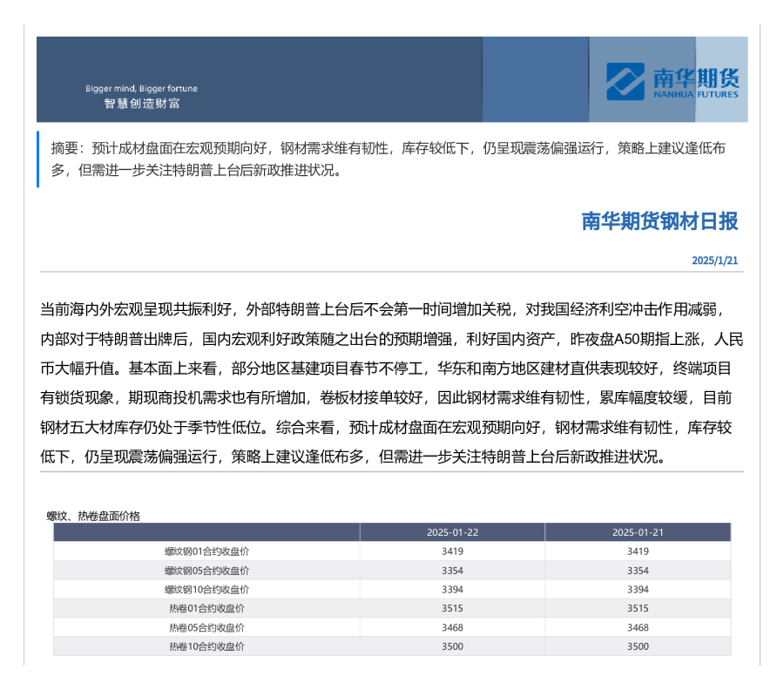Viewport: 784px width, 690px height.
Task: Click the 南华期货 brand name text
Action: pyautogui.click(x=695, y=77)
